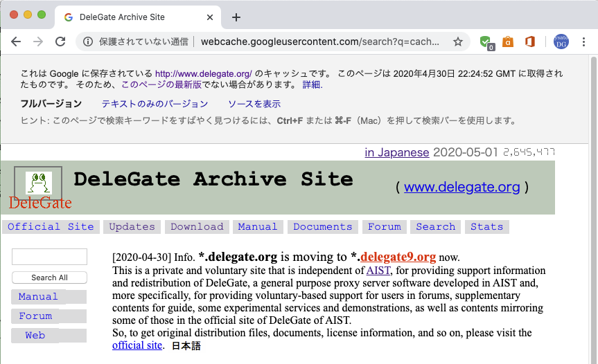Open the AIST link in the paragraph
Screen dimensions: 598x364
pyautogui.click(x=378, y=271)
